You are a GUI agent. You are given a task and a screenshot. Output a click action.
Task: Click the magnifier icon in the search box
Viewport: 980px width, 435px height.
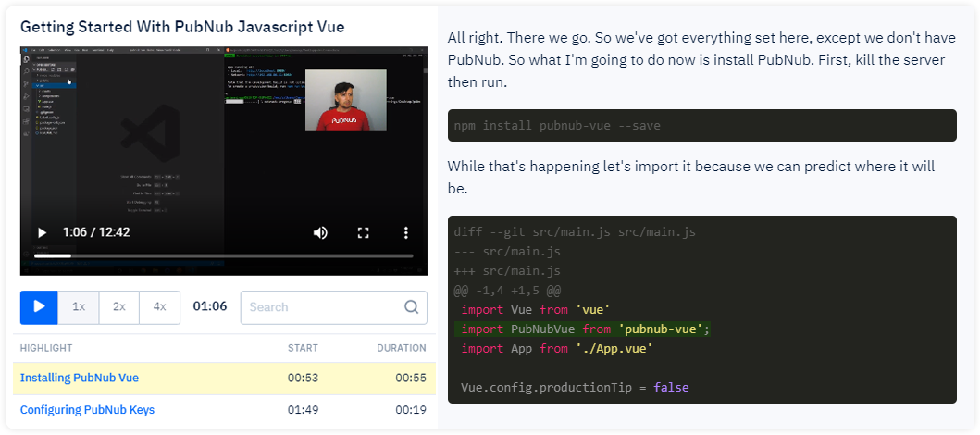coord(411,307)
